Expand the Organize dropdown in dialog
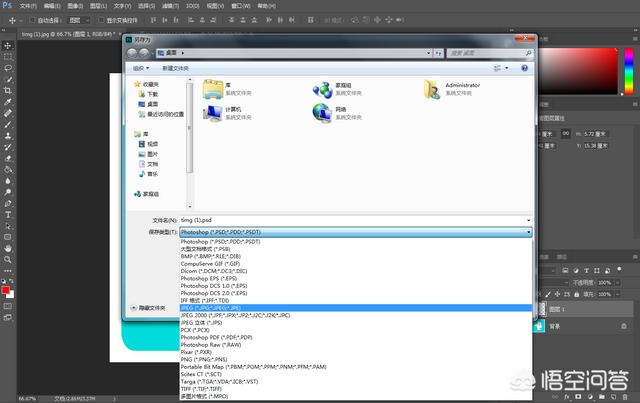 (x=141, y=68)
